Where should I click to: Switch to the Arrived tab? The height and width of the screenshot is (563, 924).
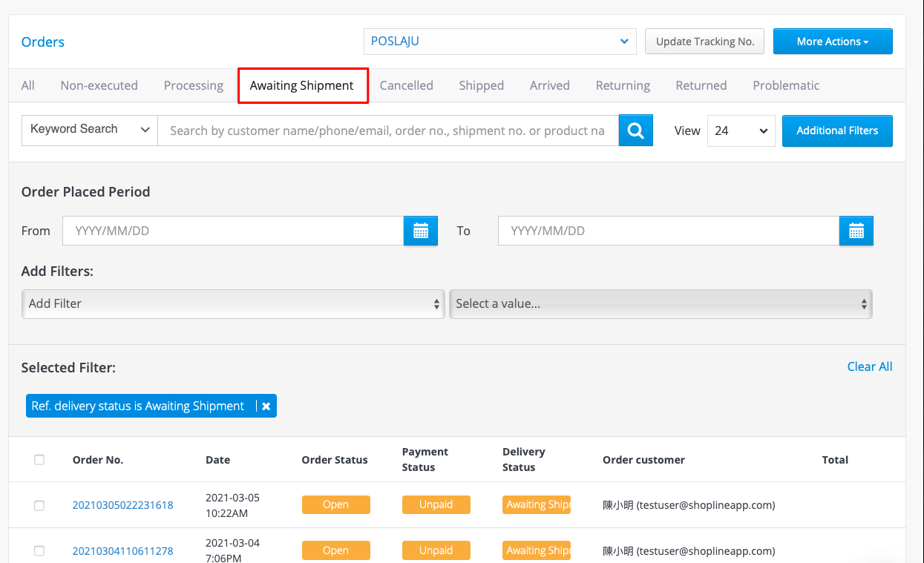click(x=550, y=85)
